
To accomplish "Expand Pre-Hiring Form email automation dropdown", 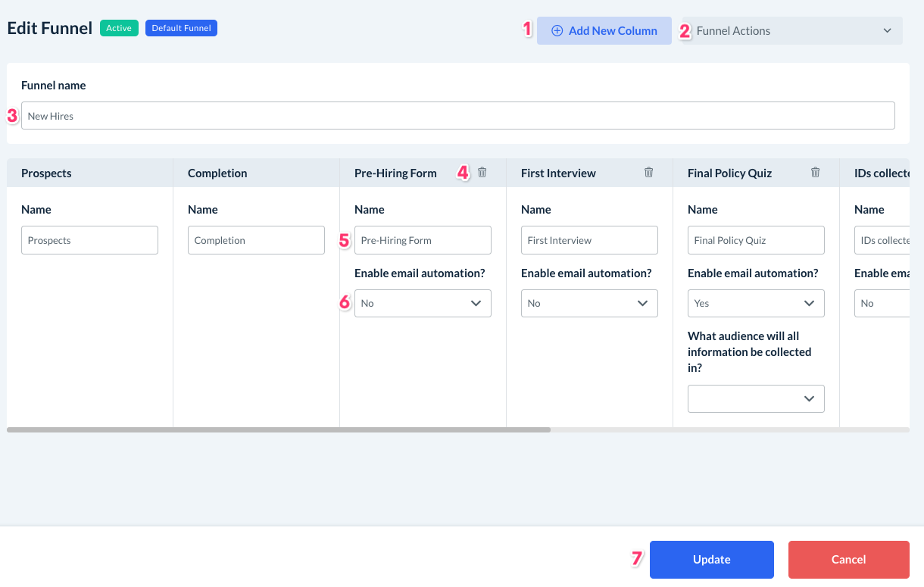I will pyautogui.click(x=423, y=303).
